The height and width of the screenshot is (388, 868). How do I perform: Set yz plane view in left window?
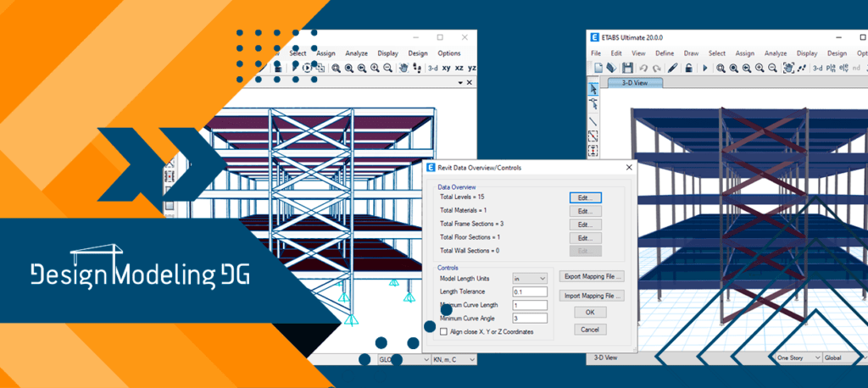pyautogui.click(x=471, y=68)
